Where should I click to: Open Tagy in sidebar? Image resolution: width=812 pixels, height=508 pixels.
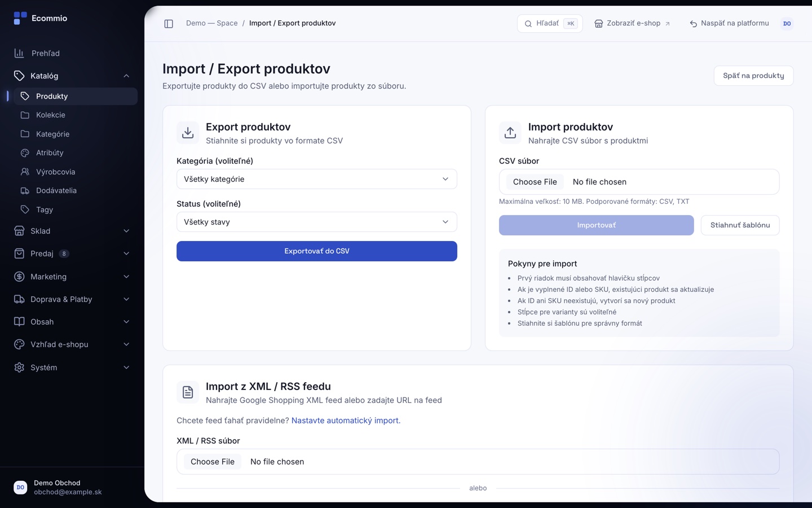(76, 209)
